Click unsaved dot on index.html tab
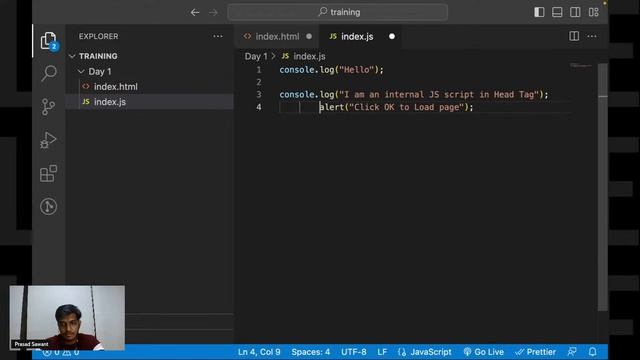640x360 pixels. pos(309,36)
